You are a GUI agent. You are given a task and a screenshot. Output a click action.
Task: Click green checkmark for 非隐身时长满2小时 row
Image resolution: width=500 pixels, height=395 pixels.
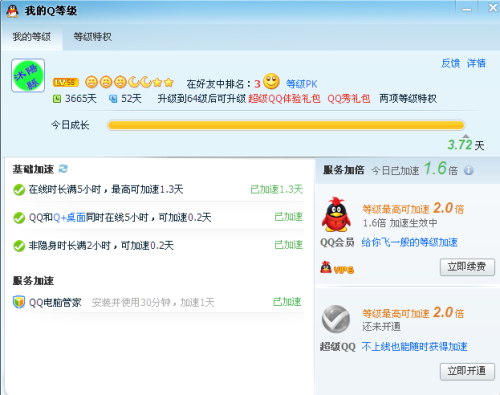pyautogui.click(x=19, y=246)
